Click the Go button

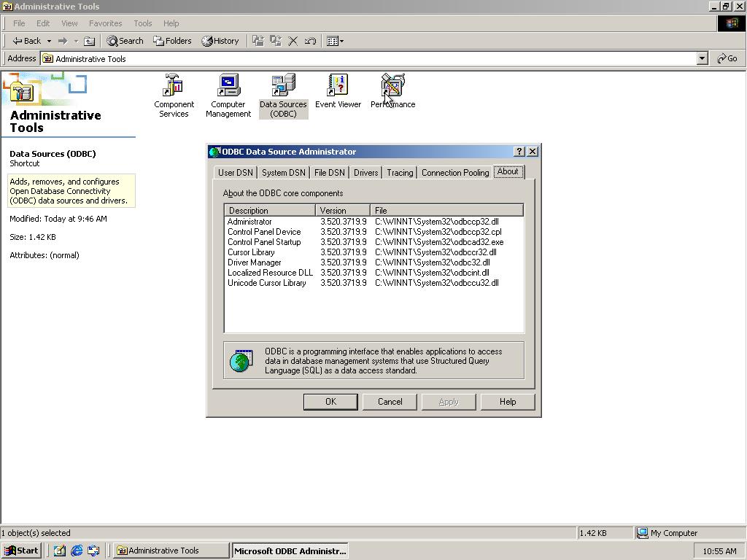pos(727,58)
